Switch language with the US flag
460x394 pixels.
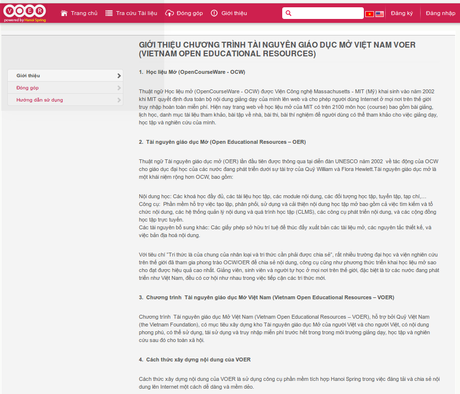click(x=379, y=14)
